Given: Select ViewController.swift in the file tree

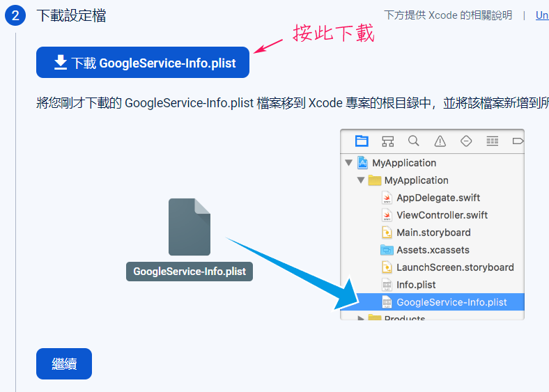Looking at the screenshot, I should click(433, 215).
